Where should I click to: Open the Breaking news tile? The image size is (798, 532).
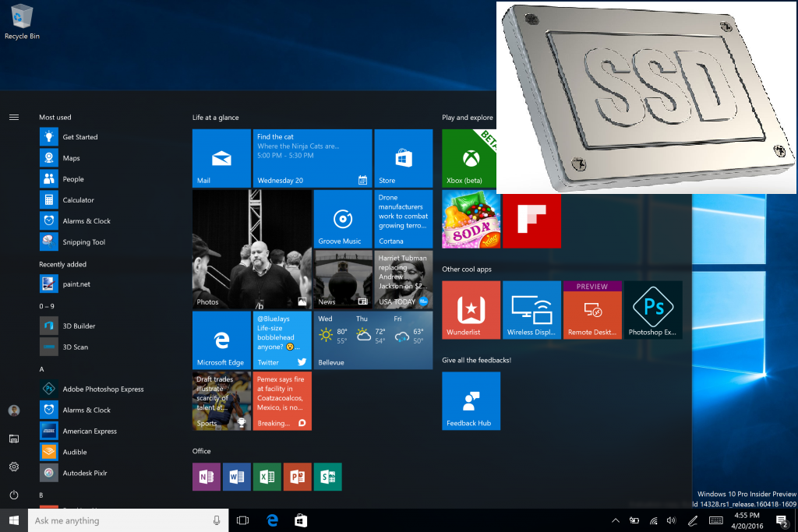pos(282,401)
